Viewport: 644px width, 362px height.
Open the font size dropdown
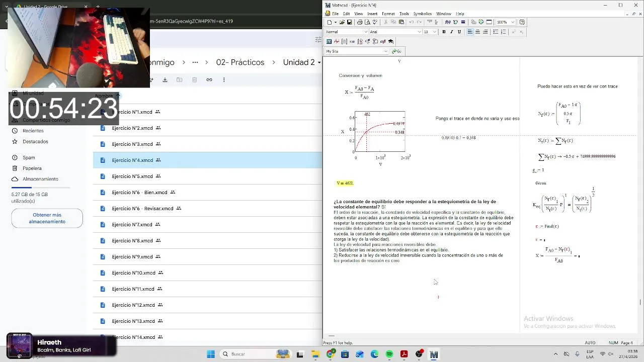(x=435, y=32)
